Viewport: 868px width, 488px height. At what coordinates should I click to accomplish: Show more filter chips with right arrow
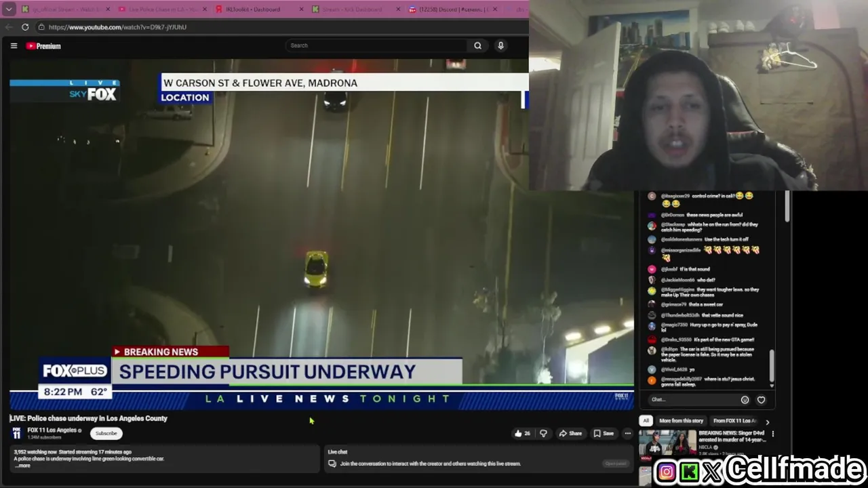pos(767,422)
